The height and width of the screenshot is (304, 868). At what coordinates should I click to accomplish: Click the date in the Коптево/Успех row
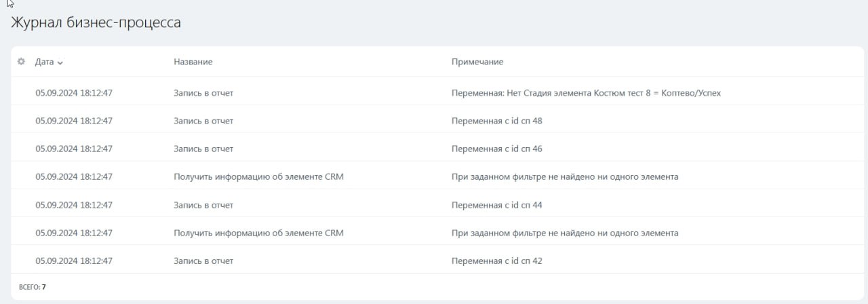click(74, 93)
